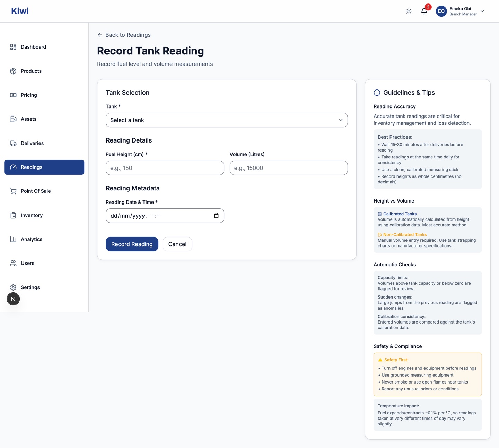Click the Cancel button
The width and height of the screenshot is (499, 448).
coord(177,244)
